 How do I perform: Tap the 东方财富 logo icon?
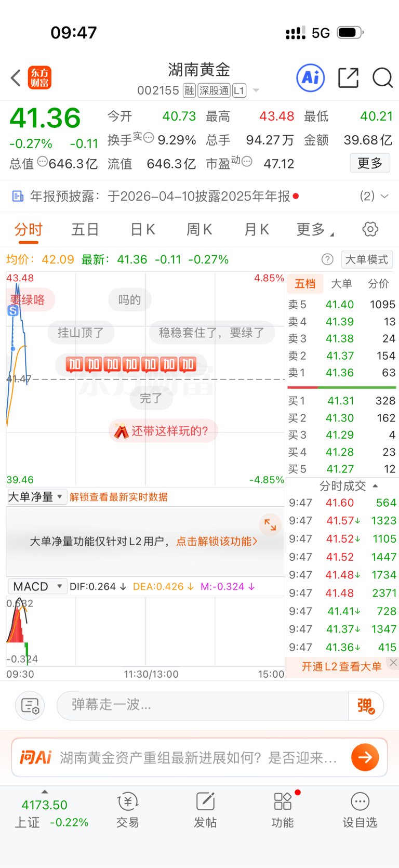pyautogui.click(x=39, y=78)
